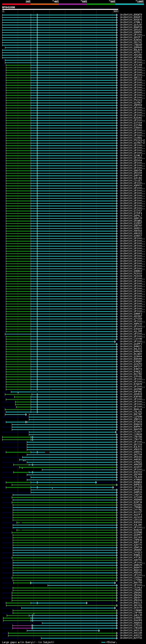The image size is (146, 644).
Task: Select hit label UniRef100_A7SJK8
Action: point(131,65)
